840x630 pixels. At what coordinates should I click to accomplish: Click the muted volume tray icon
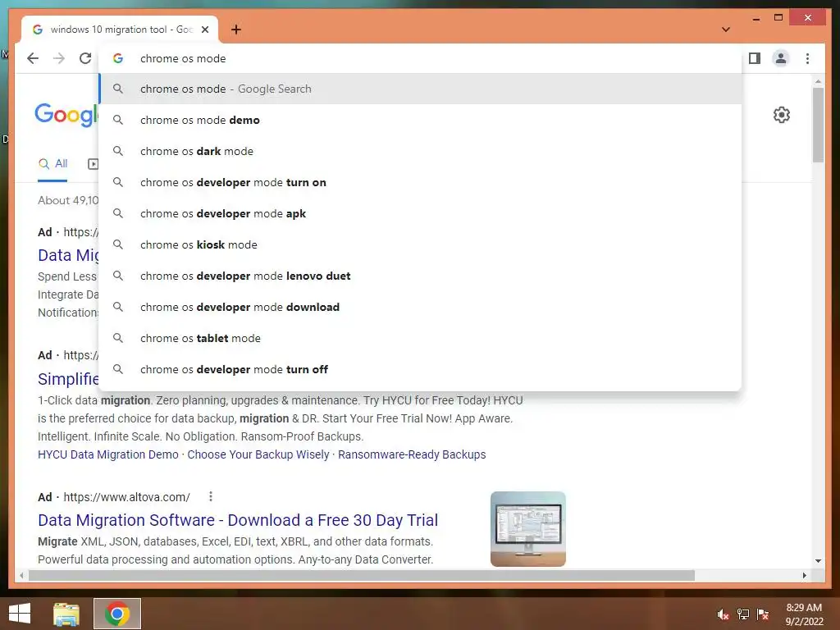(723, 614)
